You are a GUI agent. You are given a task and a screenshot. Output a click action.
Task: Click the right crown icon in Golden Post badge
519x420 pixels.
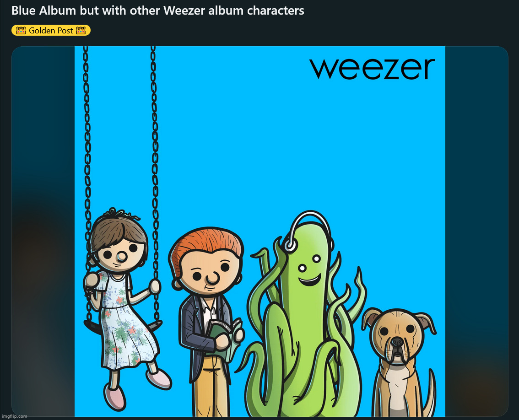click(81, 31)
